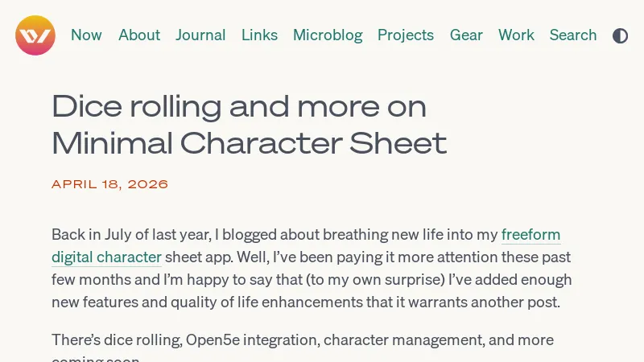Open the Gear nav item

466,35
